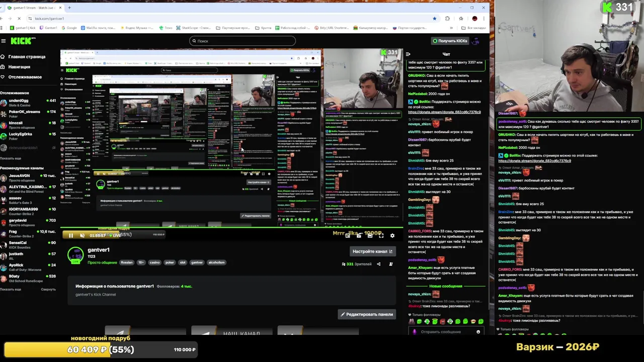
Task: Open LuckyEg0rka followed channel
Action: click(x=28, y=136)
